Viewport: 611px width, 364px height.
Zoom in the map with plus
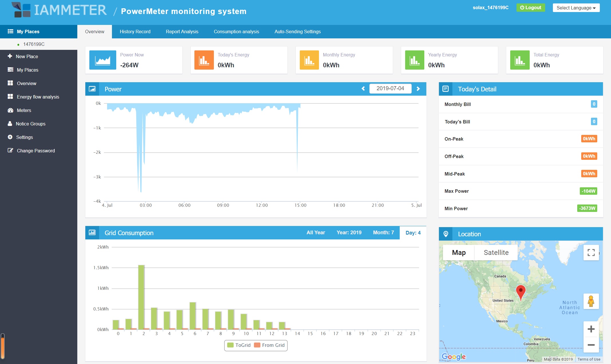click(591, 329)
